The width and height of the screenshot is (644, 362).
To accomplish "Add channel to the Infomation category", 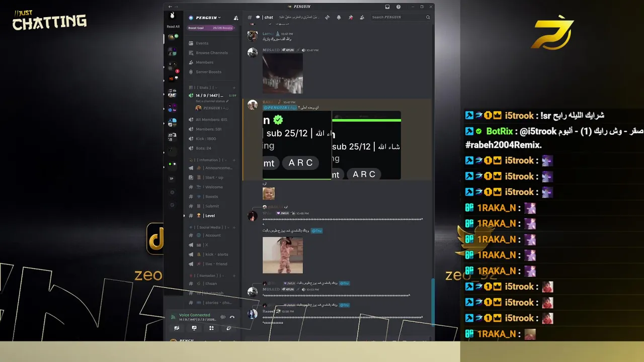I will (x=234, y=160).
